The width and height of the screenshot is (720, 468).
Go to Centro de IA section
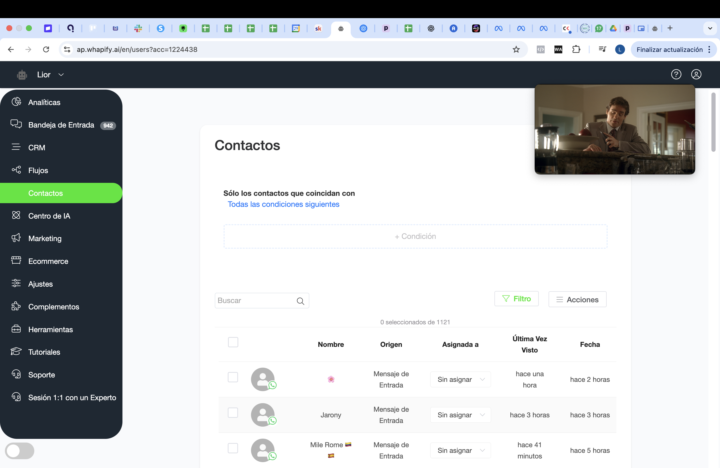[x=49, y=216]
